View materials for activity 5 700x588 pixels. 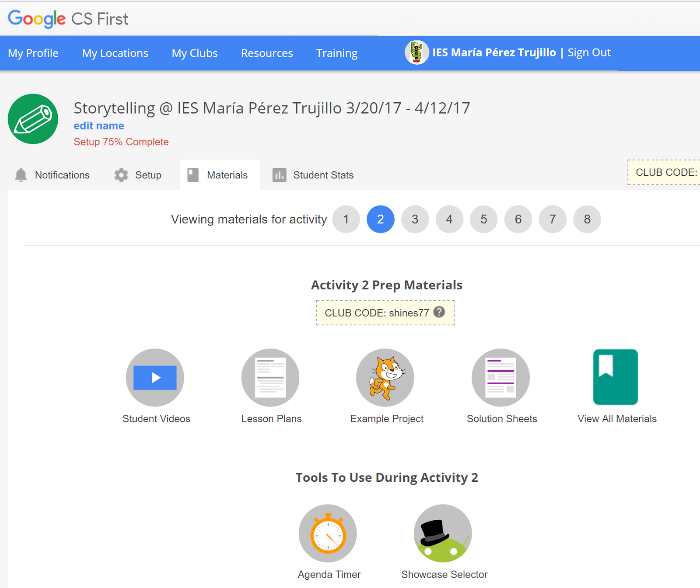[x=483, y=219]
